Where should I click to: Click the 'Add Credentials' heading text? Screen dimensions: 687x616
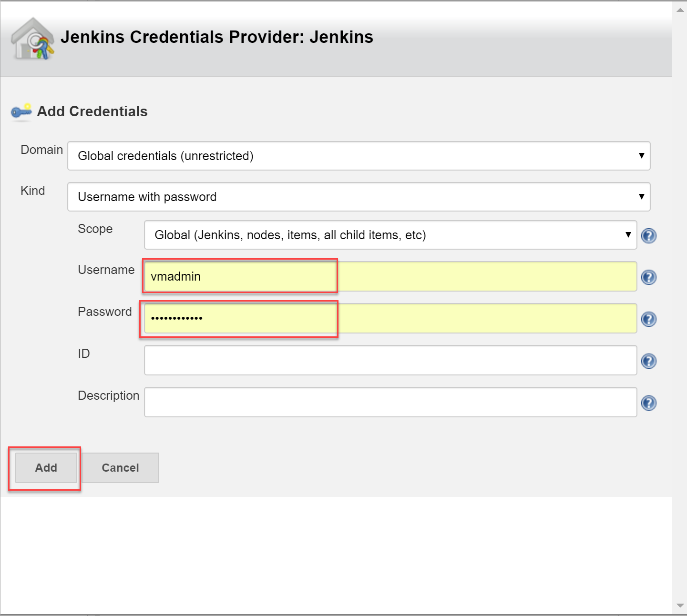pos(92,111)
